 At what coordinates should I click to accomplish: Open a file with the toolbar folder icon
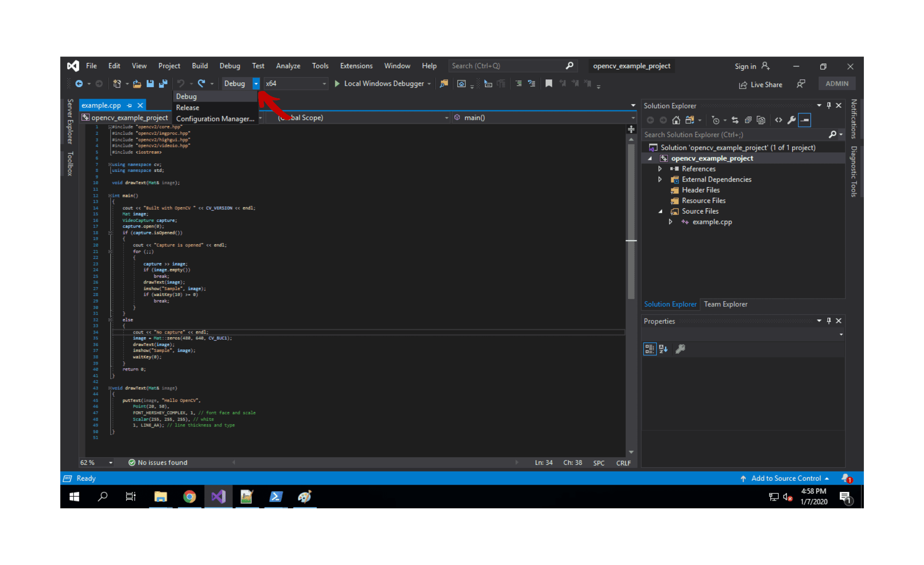(x=137, y=84)
